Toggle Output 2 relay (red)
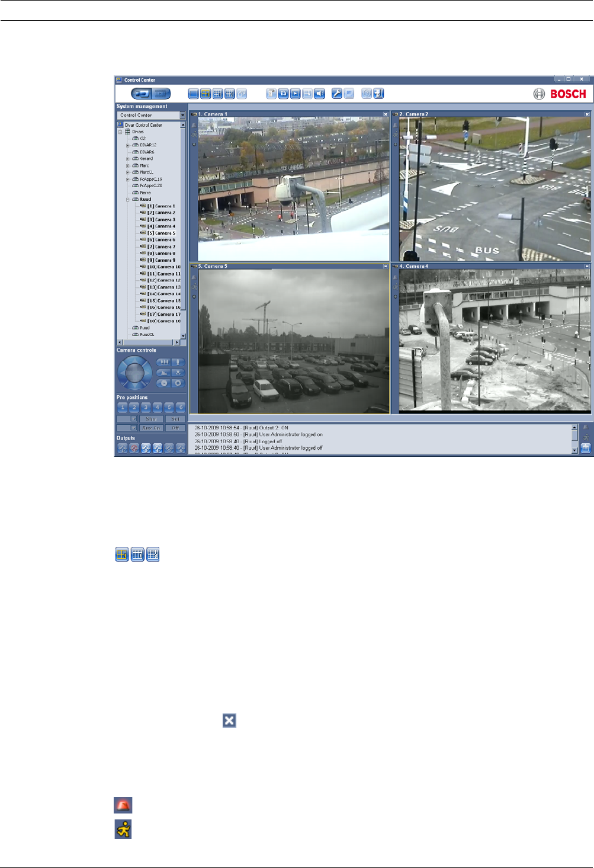The height and width of the screenshot is (868, 594). 134,449
